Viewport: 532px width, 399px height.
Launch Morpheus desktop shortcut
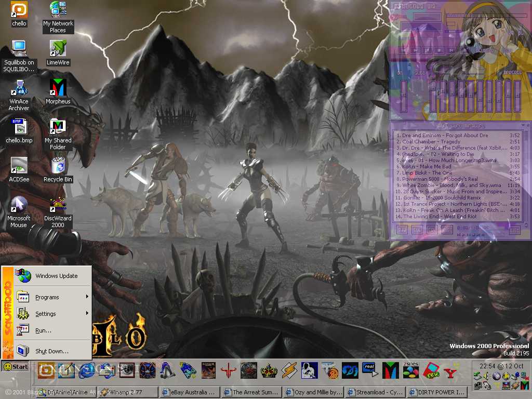pos(58,92)
